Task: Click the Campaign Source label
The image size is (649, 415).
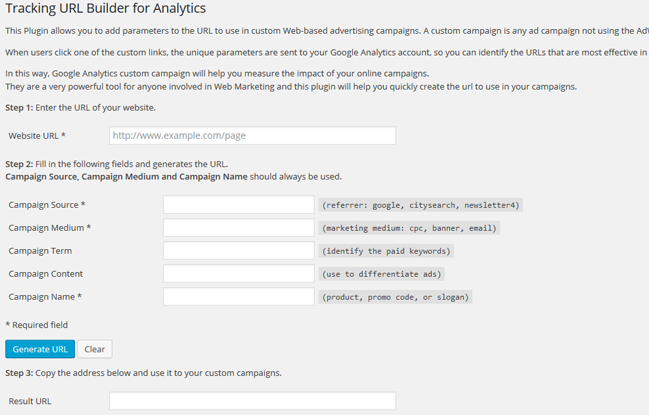Action: (x=47, y=205)
